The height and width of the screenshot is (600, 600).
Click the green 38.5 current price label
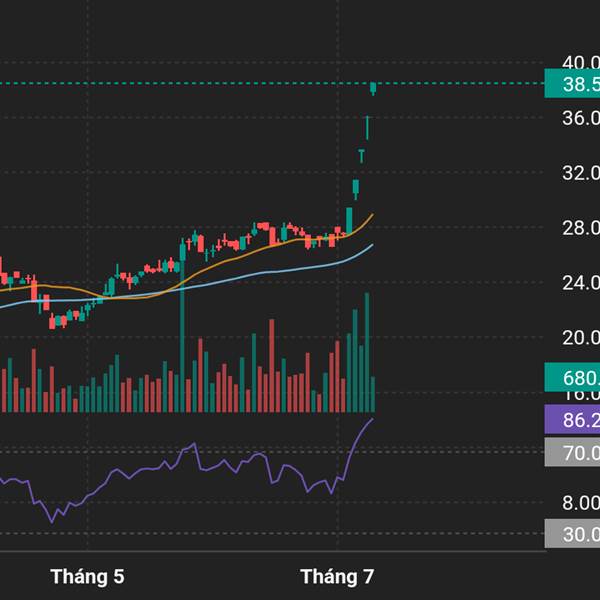572,83
